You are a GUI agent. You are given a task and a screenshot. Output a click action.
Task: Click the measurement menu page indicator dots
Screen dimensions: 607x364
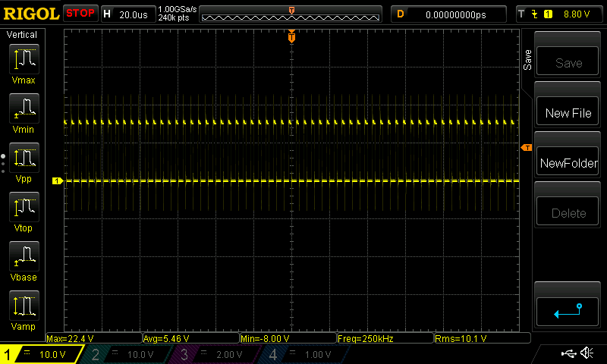pyautogui.click(x=3, y=163)
